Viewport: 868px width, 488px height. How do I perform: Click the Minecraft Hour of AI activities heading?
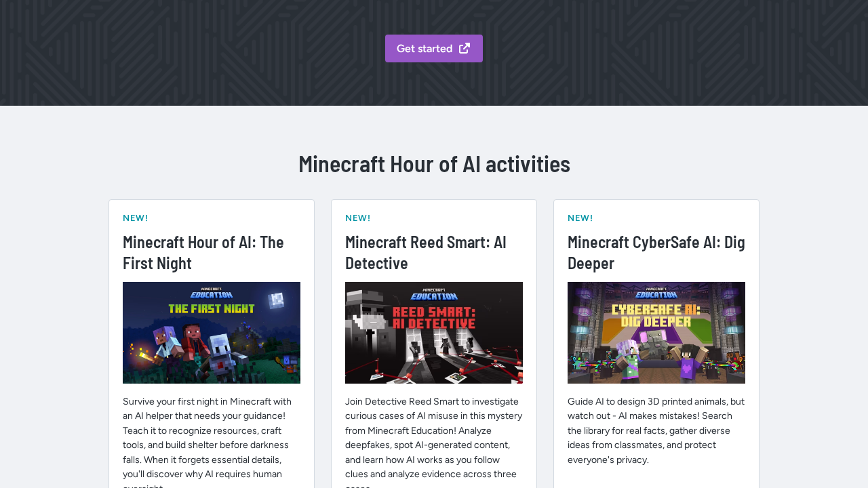(434, 164)
